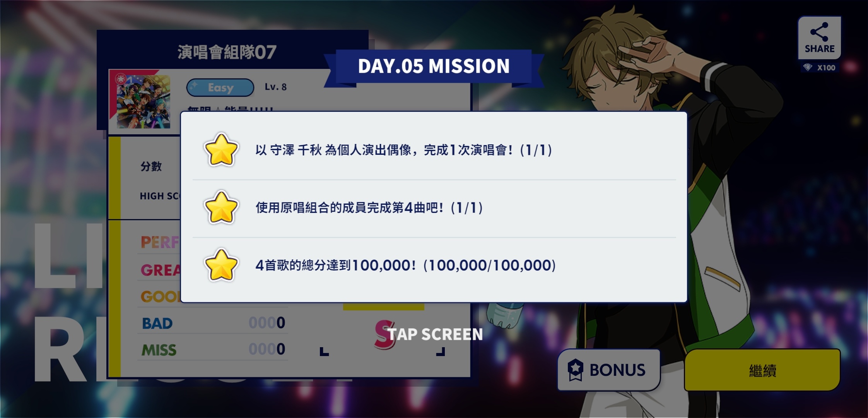Viewport: 868px width, 418px height.
Task: Click the Easy difficulty badge
Action: click(220, 87)
